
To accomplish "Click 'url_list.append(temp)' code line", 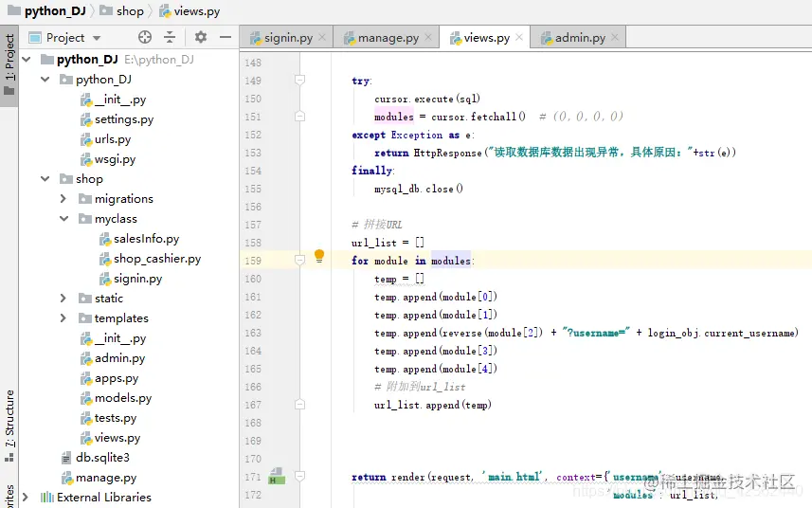I will click(432, 405).
